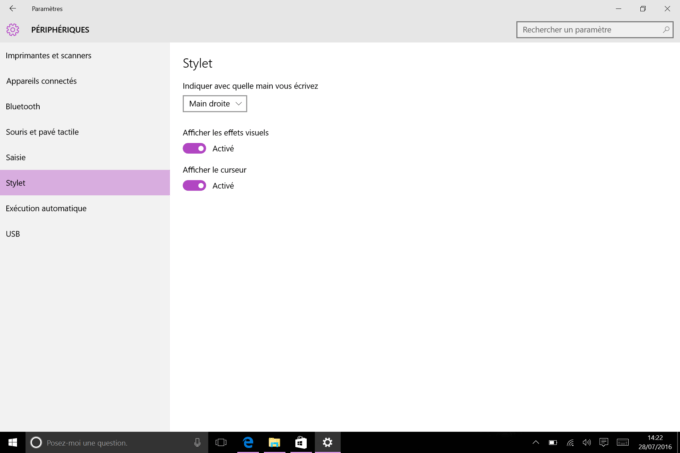Open the Main droite handedness dropdown
Screen dimensions: 680x453
pyautogui.click(x=215, y=104)
